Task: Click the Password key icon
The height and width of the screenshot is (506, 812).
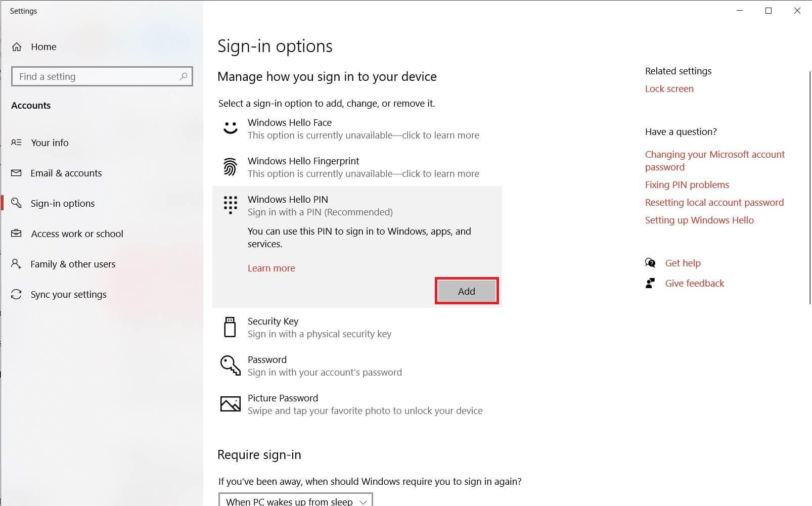Action: (231, 365)
